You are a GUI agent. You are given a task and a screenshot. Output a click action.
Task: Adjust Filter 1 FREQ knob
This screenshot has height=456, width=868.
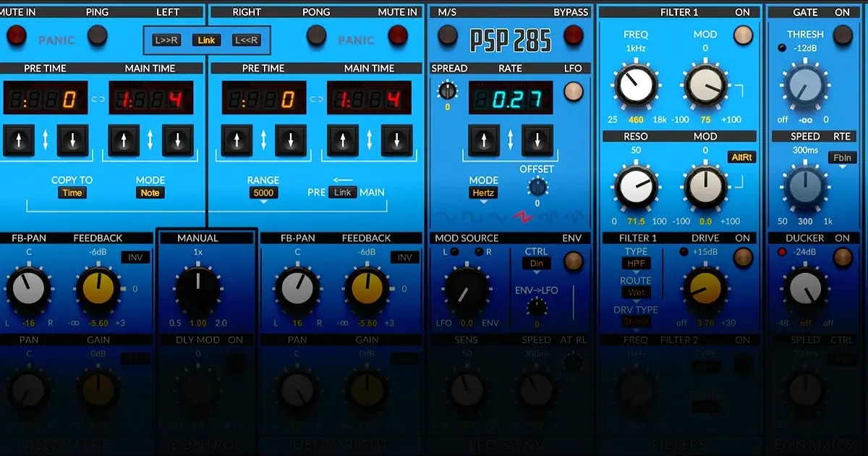tap(636, 85)
